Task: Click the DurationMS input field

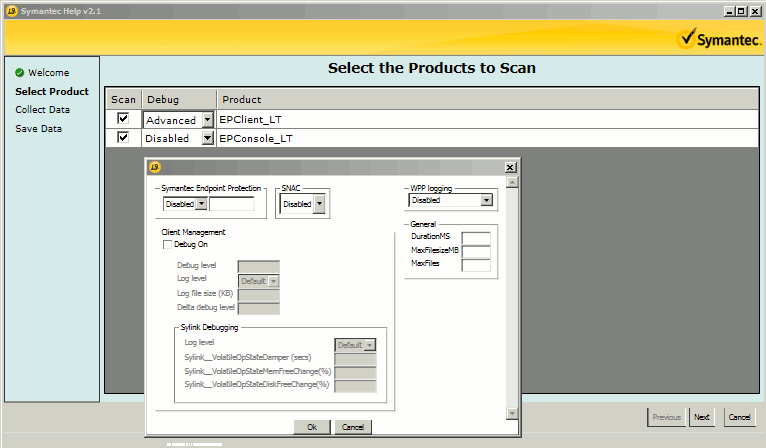Action: tap(476, 238)
